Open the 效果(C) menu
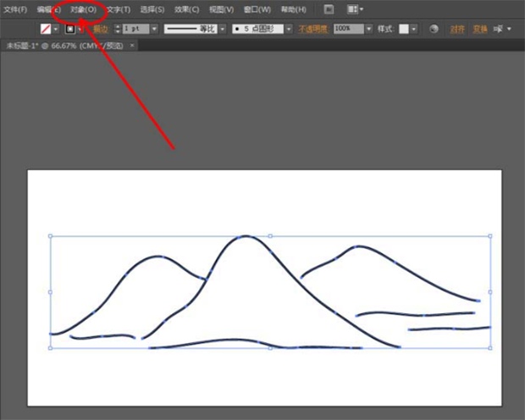 point(187,9)
